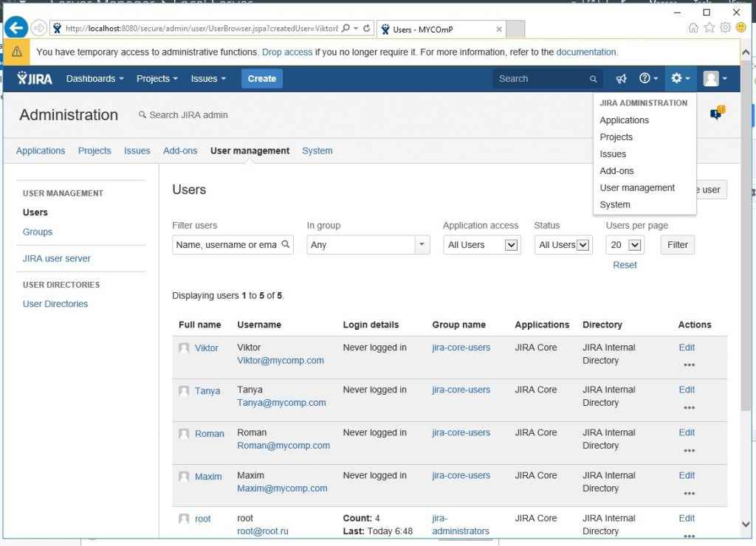756x546 pixels.
Task: Click the Filter button
Action: 677,245
